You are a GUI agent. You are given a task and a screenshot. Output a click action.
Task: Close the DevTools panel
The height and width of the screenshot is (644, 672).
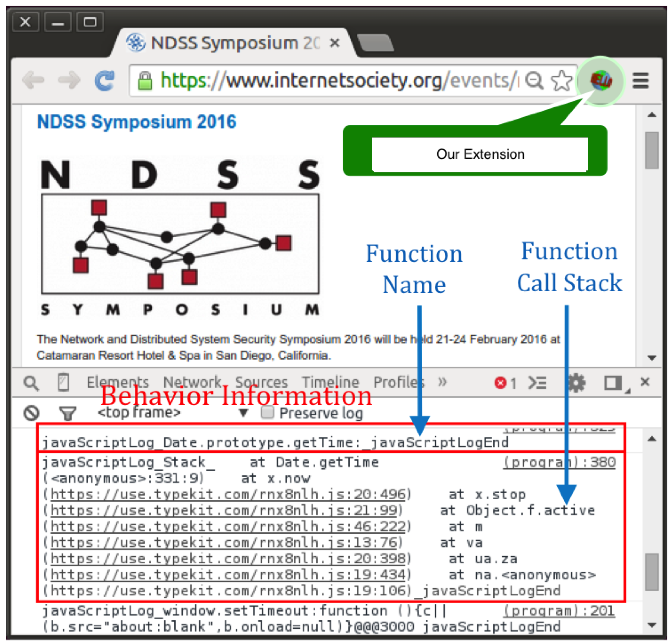(645, 382)
